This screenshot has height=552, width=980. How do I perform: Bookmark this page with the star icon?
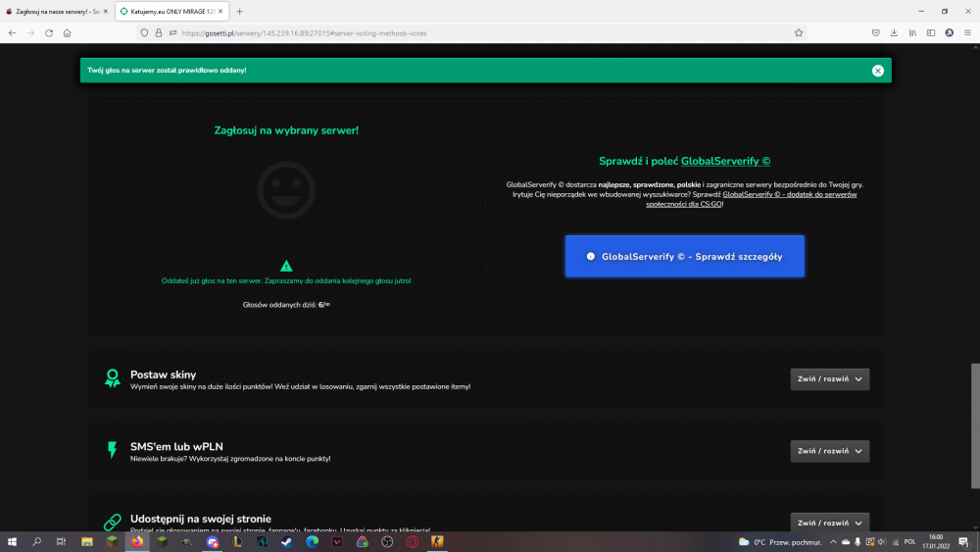798,33
